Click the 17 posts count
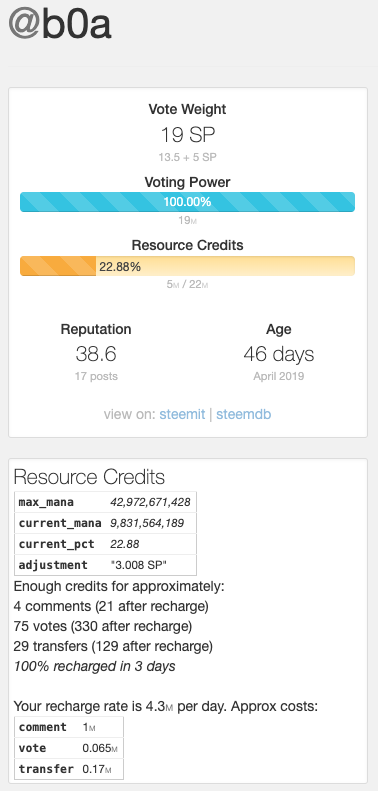This screenshot has height=791, width=378. coord(96,376)
